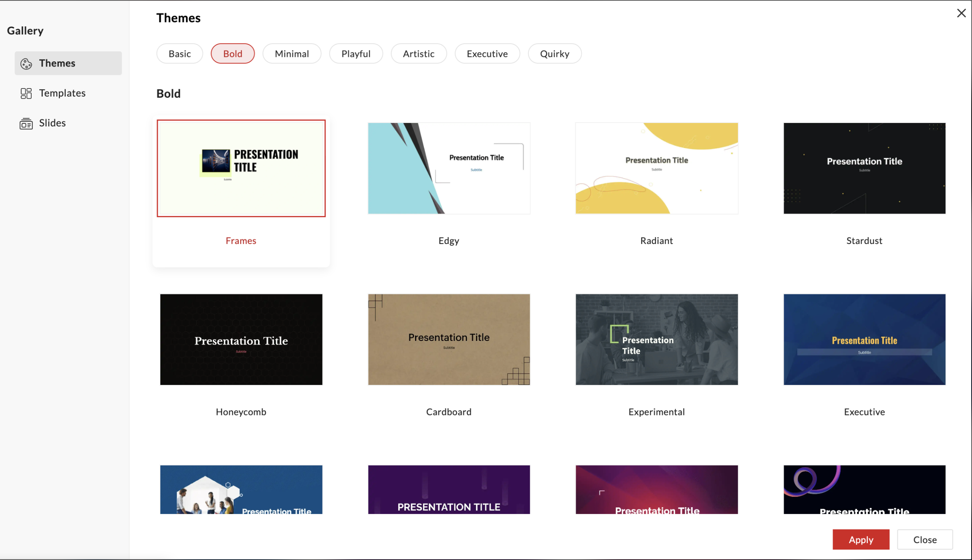Choose the Artistic theme category
Image resolution: width=972 pixels, height=560 pixels.
tap(418, 54)
